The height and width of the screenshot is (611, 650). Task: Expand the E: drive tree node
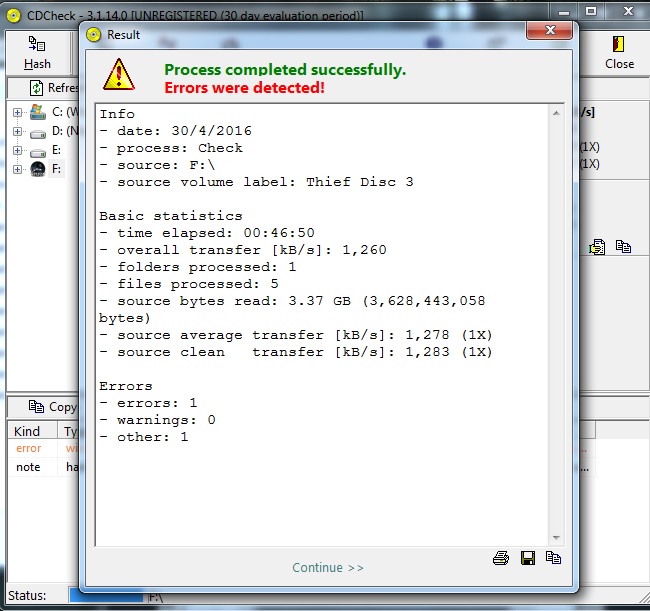[x=17, y=150]
